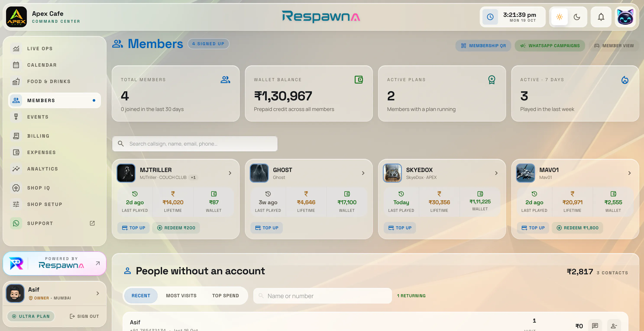Go to Food & Drinks section
Viewport: 644px width, 331px height.
[55, 81]
